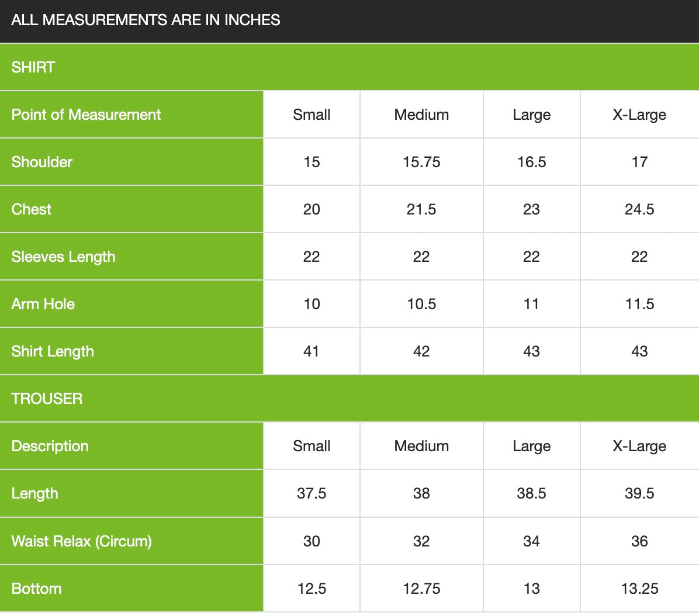The image size is (699, 616).
Task: Click the shirt table's Small column header
Action: coord(312,115)
